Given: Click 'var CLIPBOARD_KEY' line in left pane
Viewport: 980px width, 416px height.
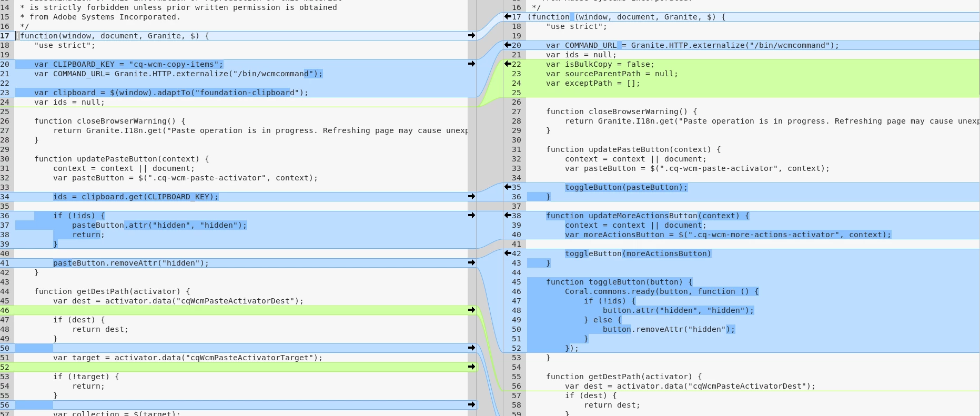Looking at the screenshot, I should pyautogui.click(x=129, y=64).
